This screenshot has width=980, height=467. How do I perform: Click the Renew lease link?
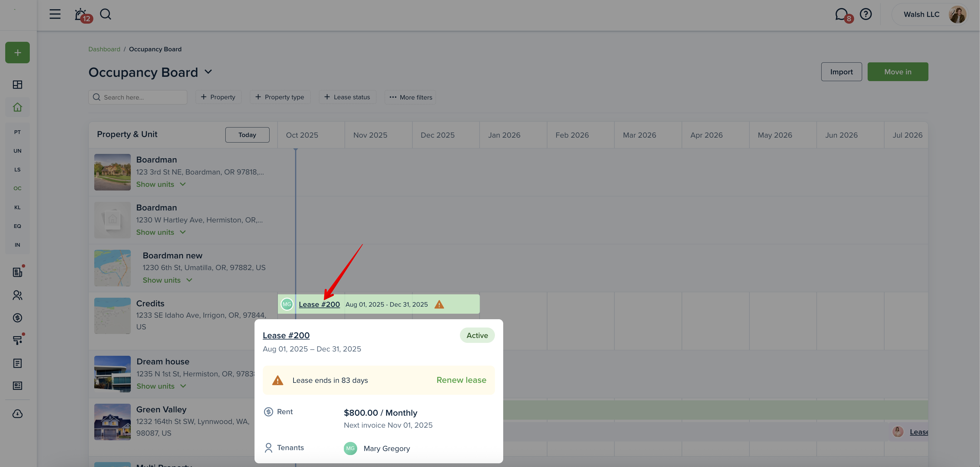[461, 380]
